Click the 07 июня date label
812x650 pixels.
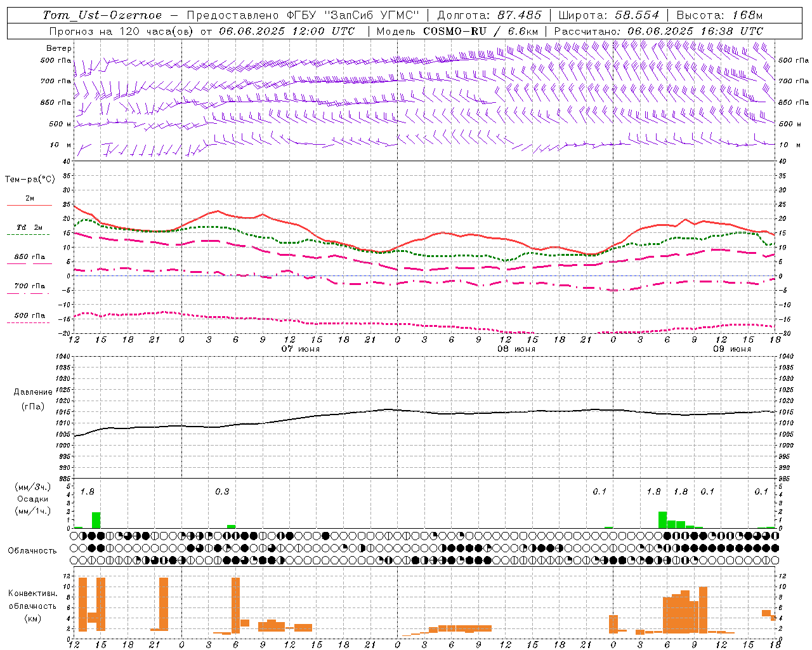pyautogui.click(x=301, y=349)
